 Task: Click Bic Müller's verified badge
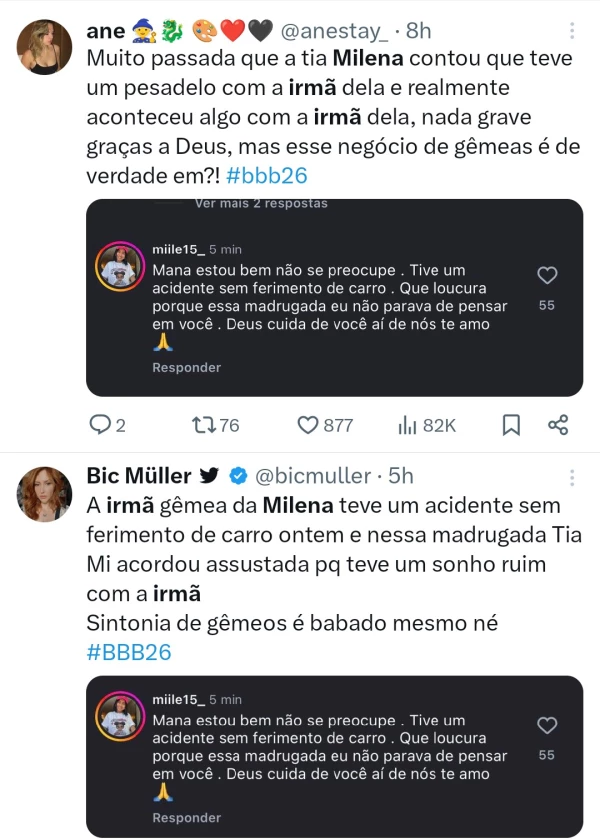(x=239, y=476)
